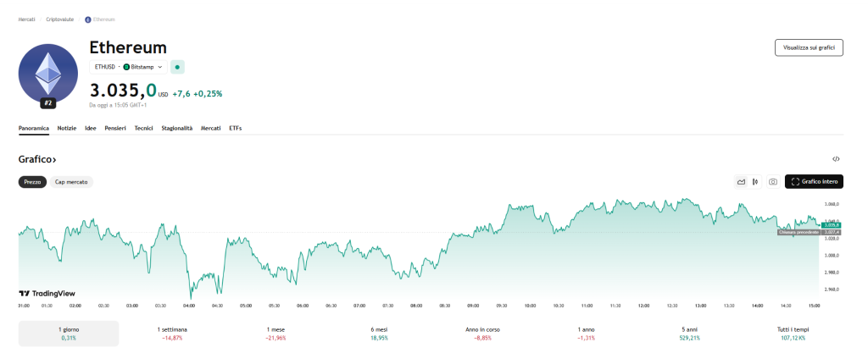The height and width of the screenshot is (364, 868).
Task: Switch to area chart style icon
Action: (x=742, y=182)
